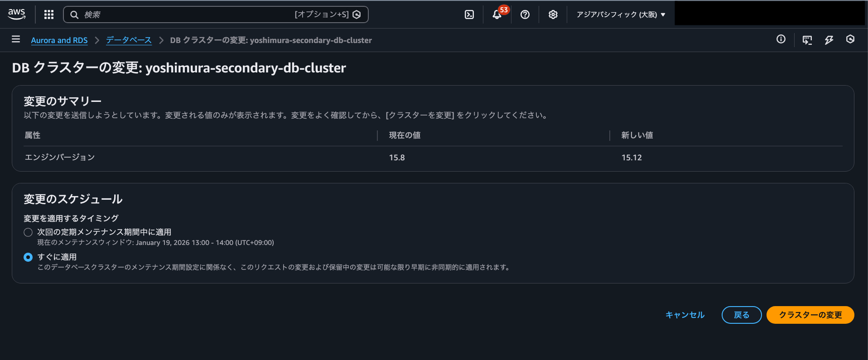
Task: Select the すぐに適用 radio option
Action: 28,257
